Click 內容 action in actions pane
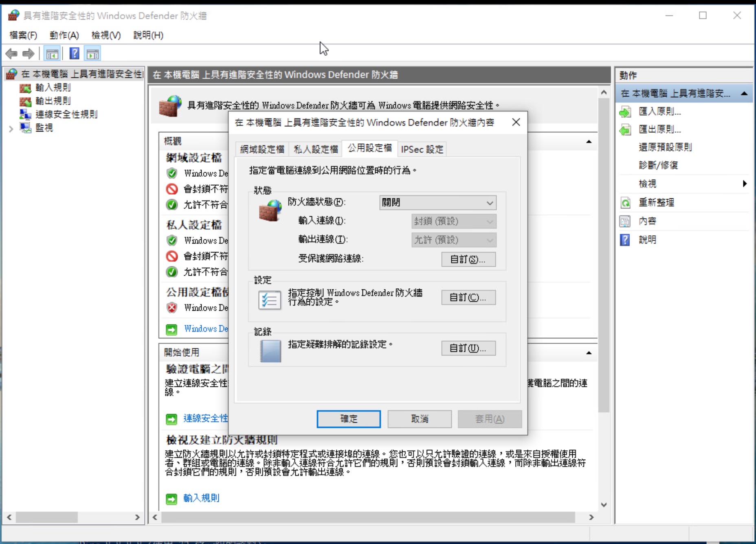The width and height of the screenshot is (756, 544). click(647, 221)
